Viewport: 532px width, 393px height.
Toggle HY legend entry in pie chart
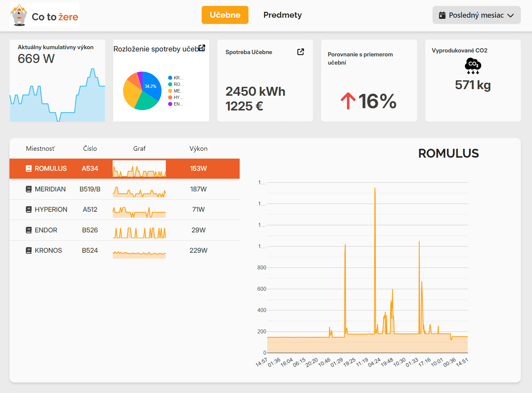[x=176, y=97]
